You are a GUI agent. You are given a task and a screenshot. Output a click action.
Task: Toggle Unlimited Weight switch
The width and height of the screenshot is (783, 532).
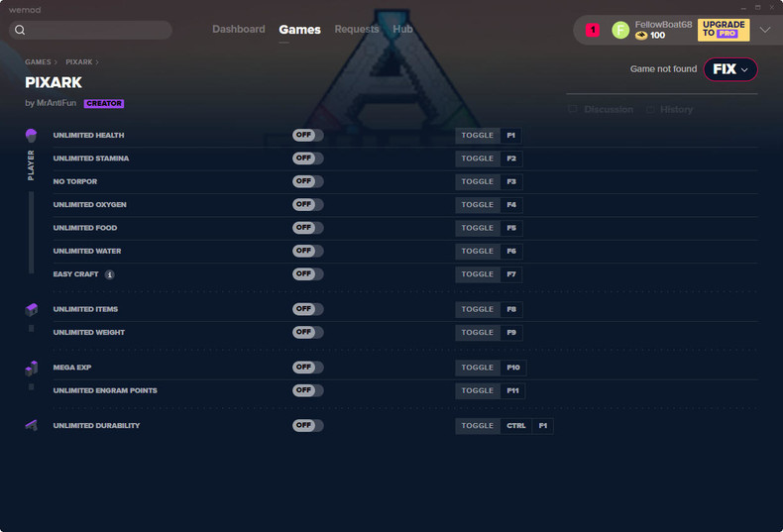tap(307, 332)
